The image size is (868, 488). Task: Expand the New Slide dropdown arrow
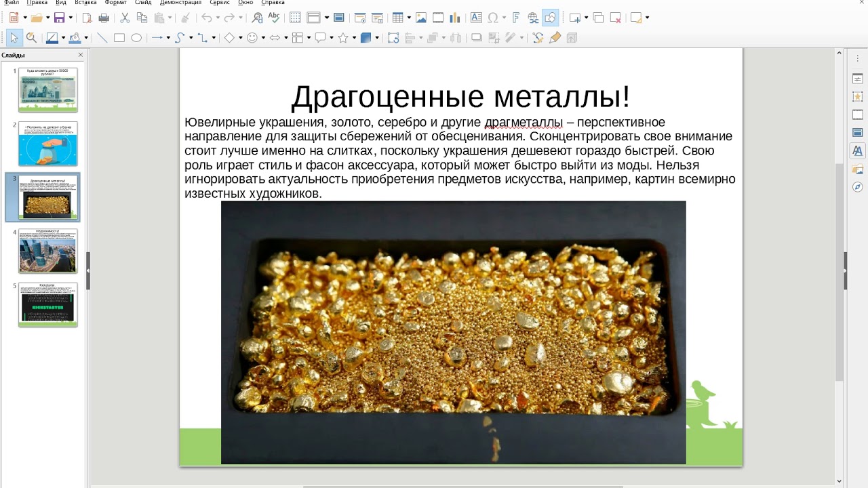click(585, 18)
